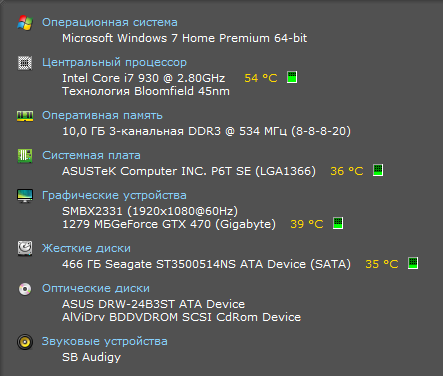Click the hard drive icon
The image size is (443, 376).
coord(25,249)
